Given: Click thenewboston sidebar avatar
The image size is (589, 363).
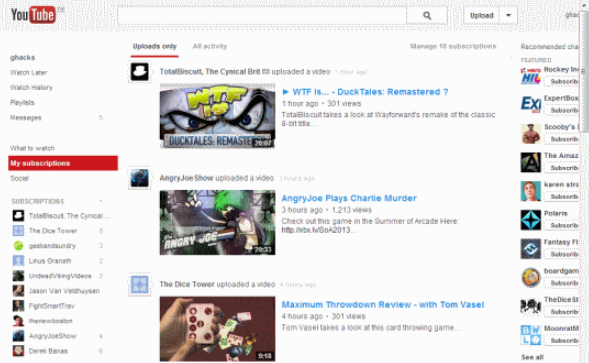Looking at the screenshot, I should 18,321.
